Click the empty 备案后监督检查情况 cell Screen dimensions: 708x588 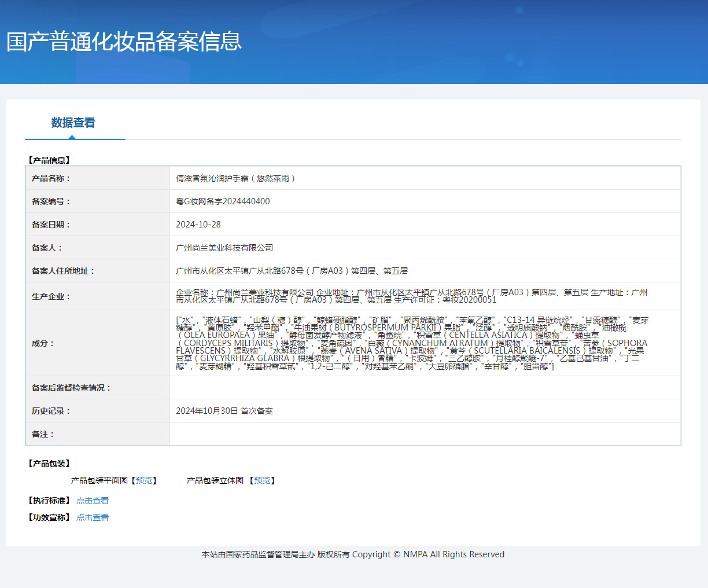425,388
